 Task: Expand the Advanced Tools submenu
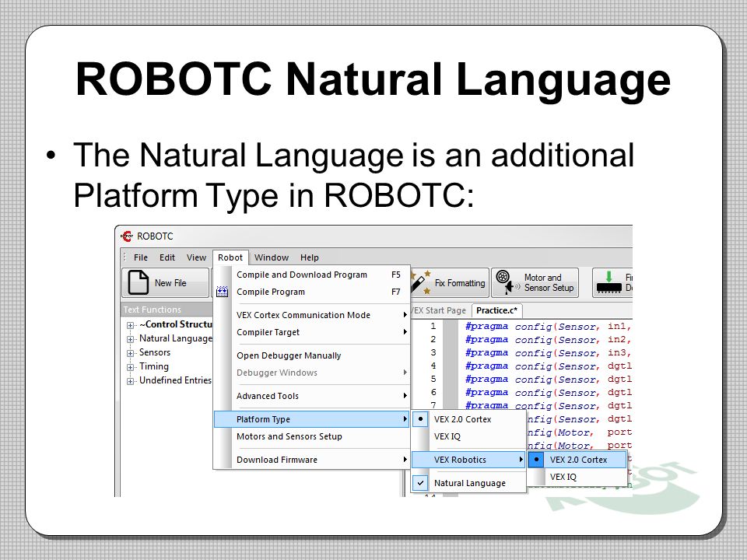pos(311,396)
